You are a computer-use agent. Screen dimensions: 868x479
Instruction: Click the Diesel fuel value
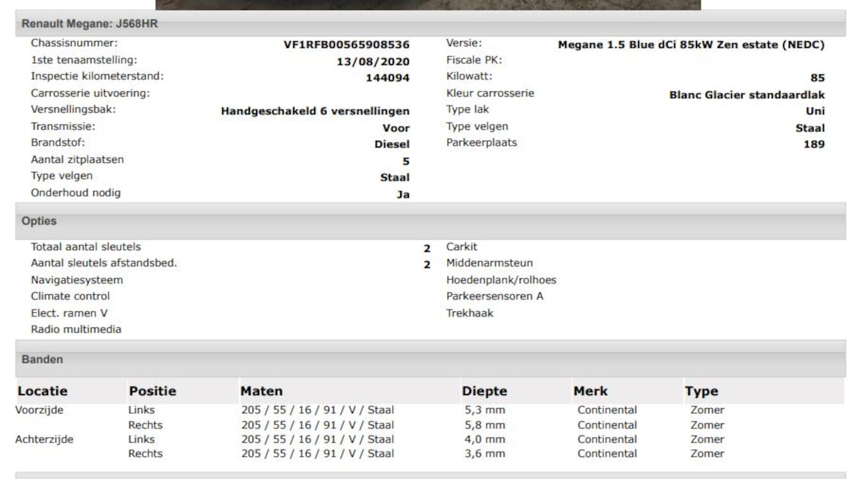point(392,144)
